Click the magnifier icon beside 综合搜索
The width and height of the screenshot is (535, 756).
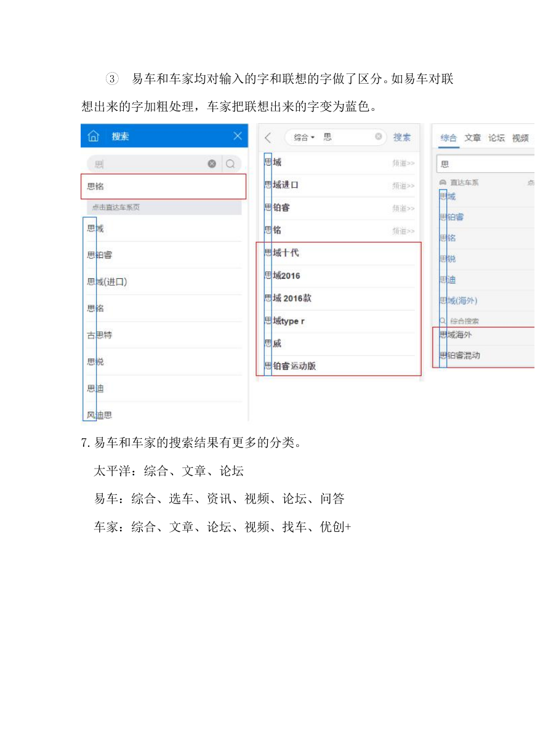[x=443, y=321]
